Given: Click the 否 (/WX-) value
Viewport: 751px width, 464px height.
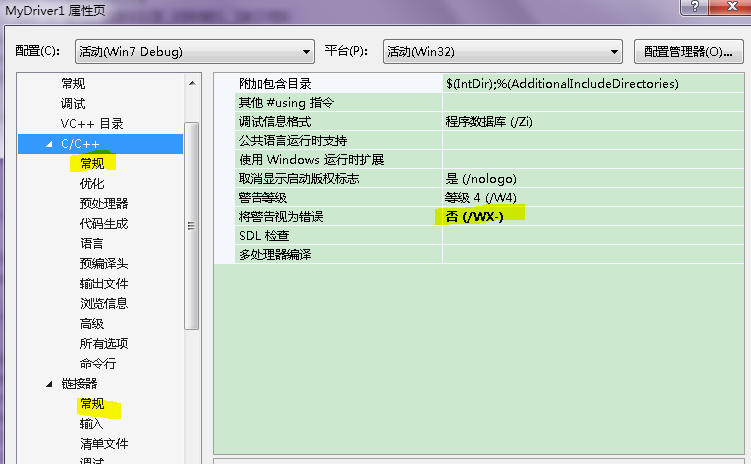Looking at the screenshot, I should [474, 216].
